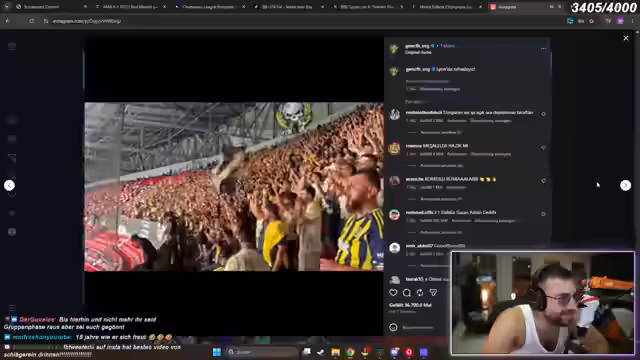
Task: Toggle like on the KONYALI comment with emojis
Action: tap(543, 181)
